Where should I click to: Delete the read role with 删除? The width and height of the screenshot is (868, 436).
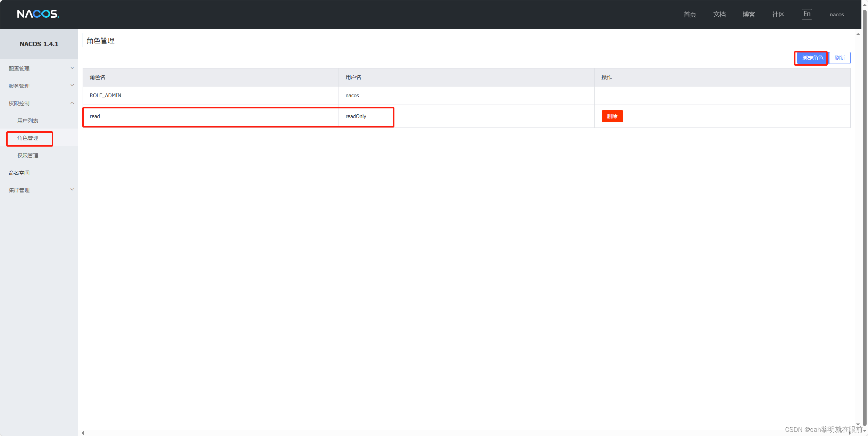click(x=612, y=116)
